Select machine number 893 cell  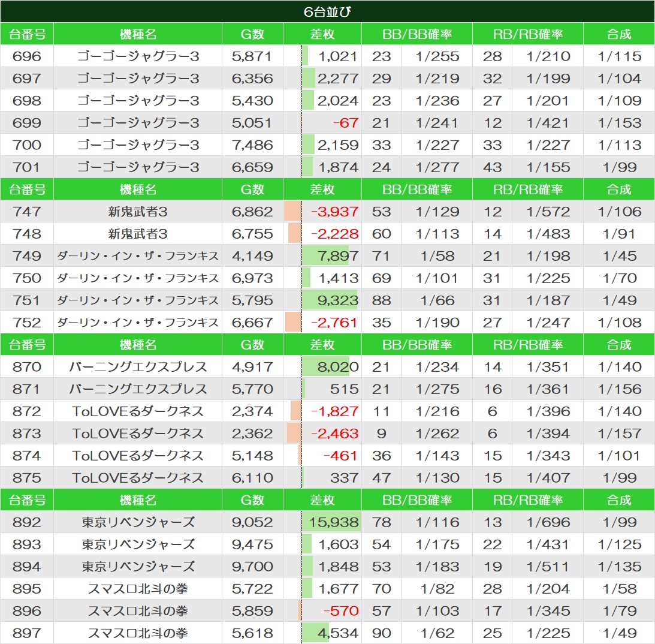point(27,544)
